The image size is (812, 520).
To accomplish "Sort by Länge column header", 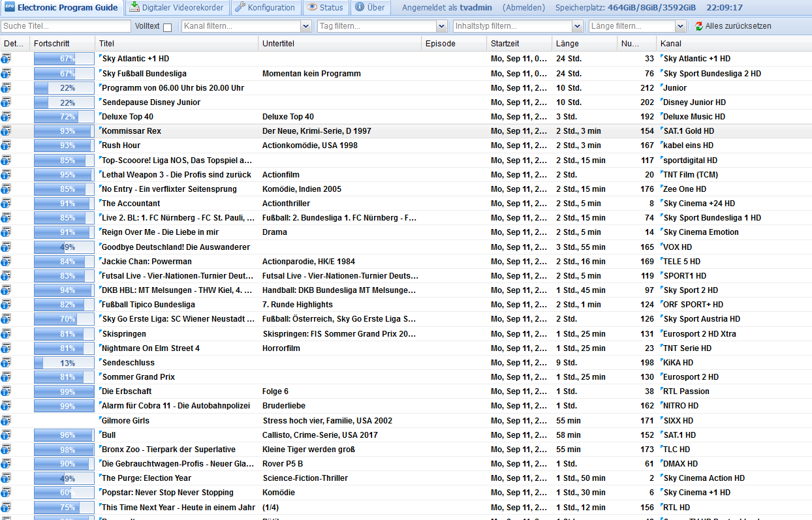I will coord(585,43).
